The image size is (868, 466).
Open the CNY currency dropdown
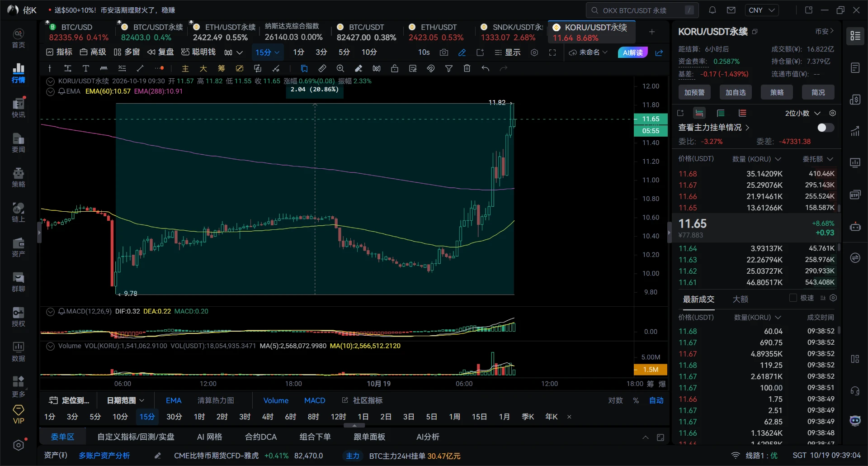[762, 10]
